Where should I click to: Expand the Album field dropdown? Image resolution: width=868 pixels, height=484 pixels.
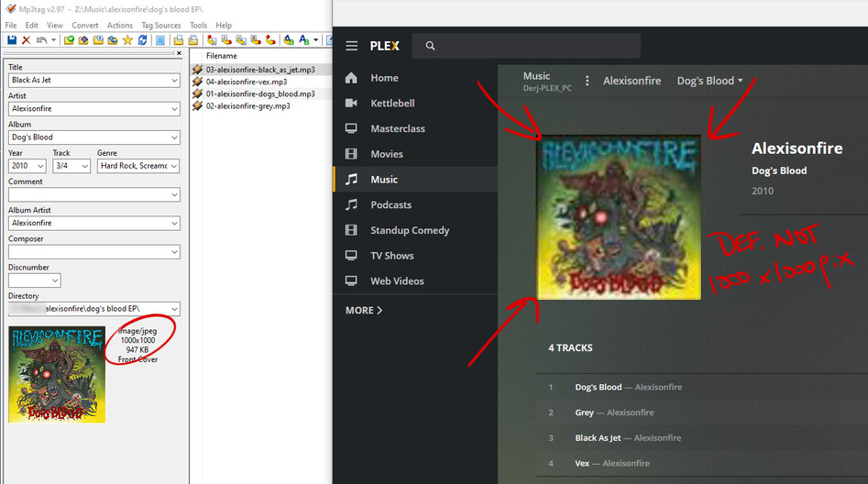[x=174, y=137]
